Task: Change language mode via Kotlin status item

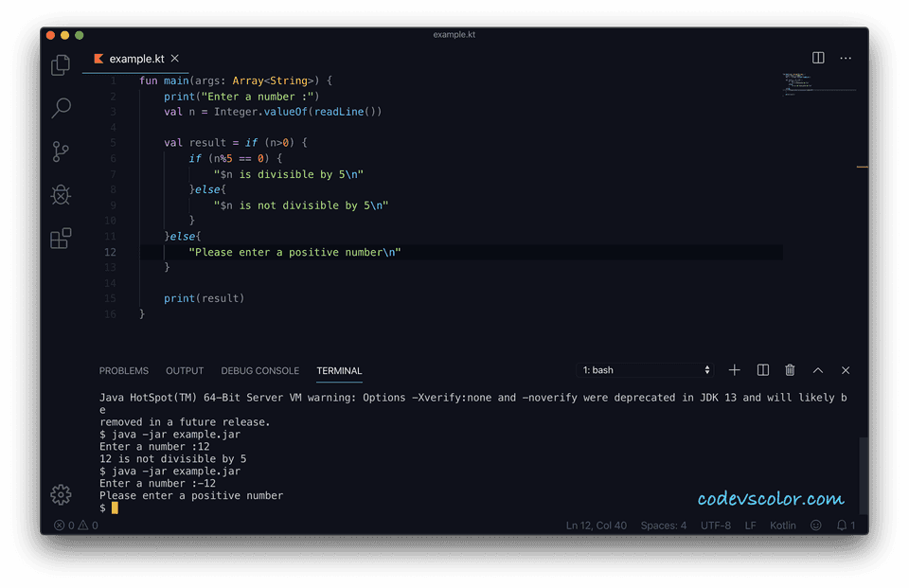Action: 783,525
